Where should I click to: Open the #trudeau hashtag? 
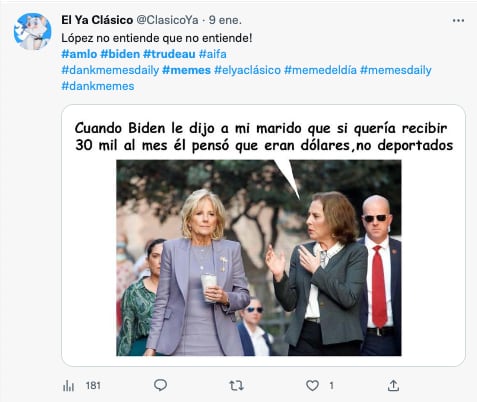point(169,54)
